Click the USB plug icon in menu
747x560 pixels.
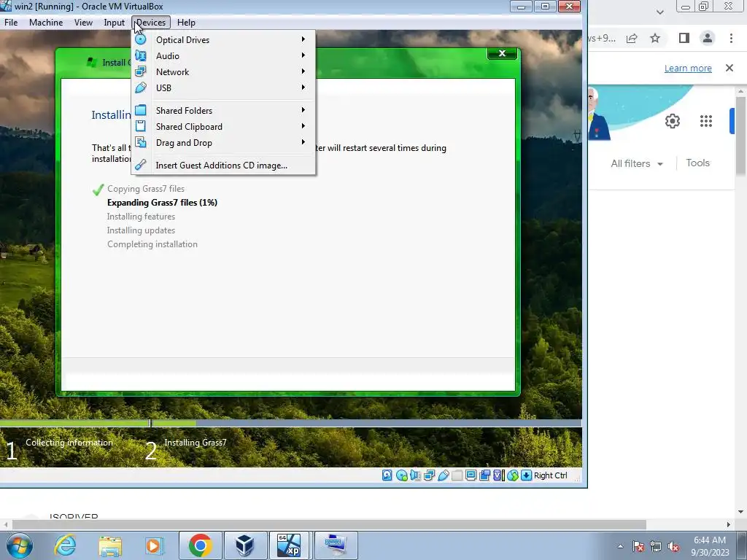pyautogui.click(x=141, y=88)
